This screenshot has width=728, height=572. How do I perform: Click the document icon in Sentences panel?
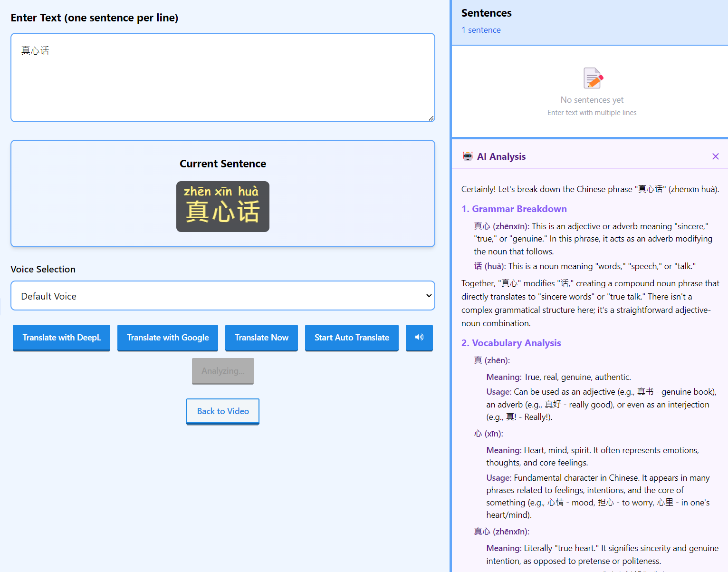coord(592,78)
